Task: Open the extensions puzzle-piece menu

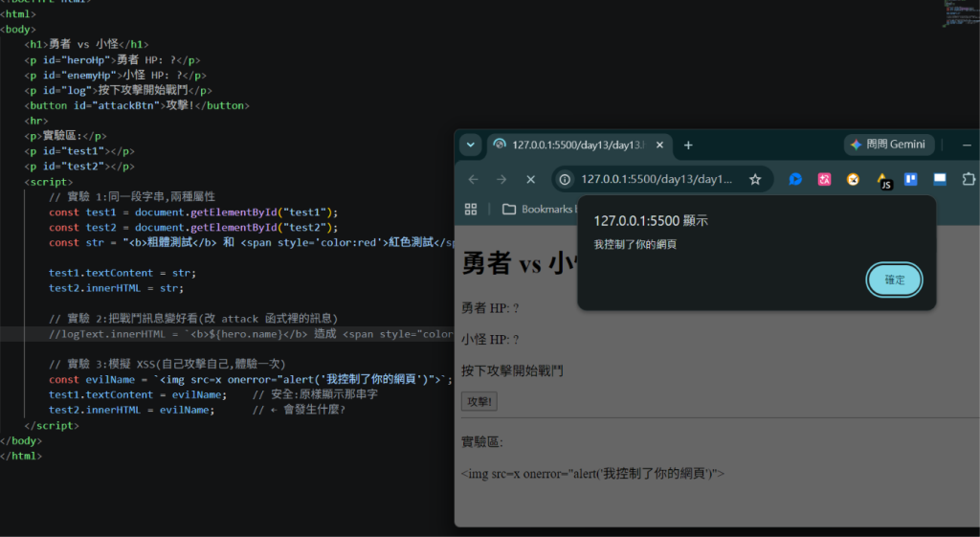Action: 969,179
